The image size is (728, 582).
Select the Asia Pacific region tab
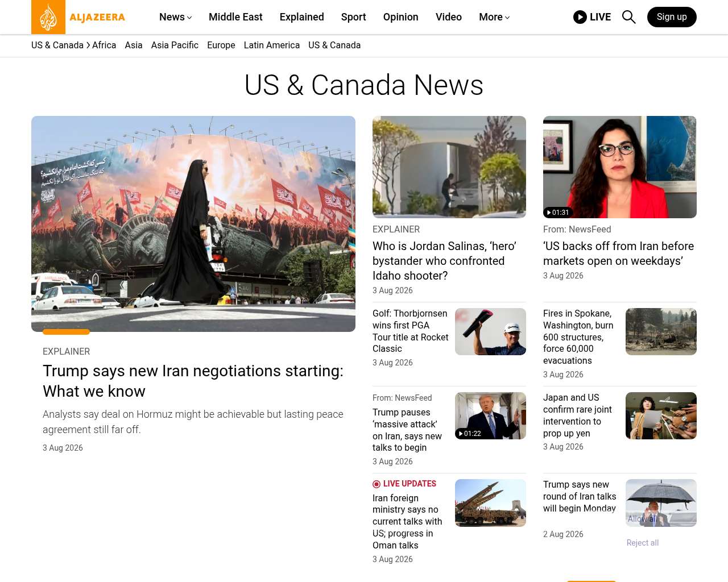175,45
